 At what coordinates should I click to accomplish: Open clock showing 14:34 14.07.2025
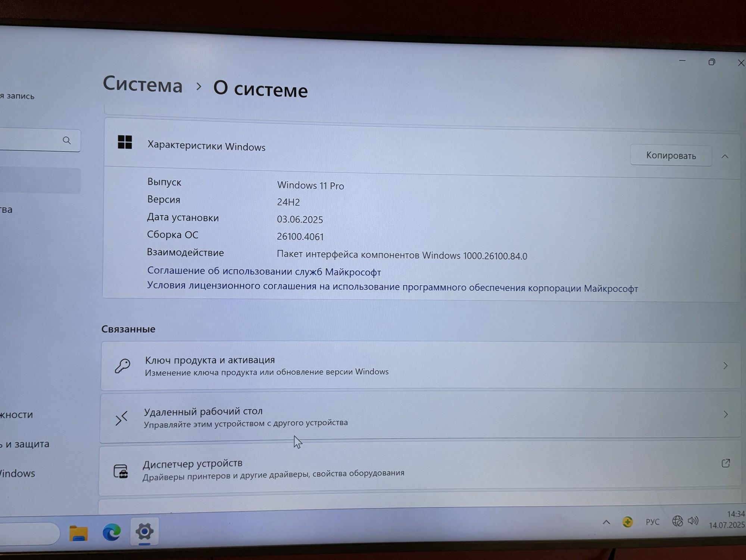point(727,520)
